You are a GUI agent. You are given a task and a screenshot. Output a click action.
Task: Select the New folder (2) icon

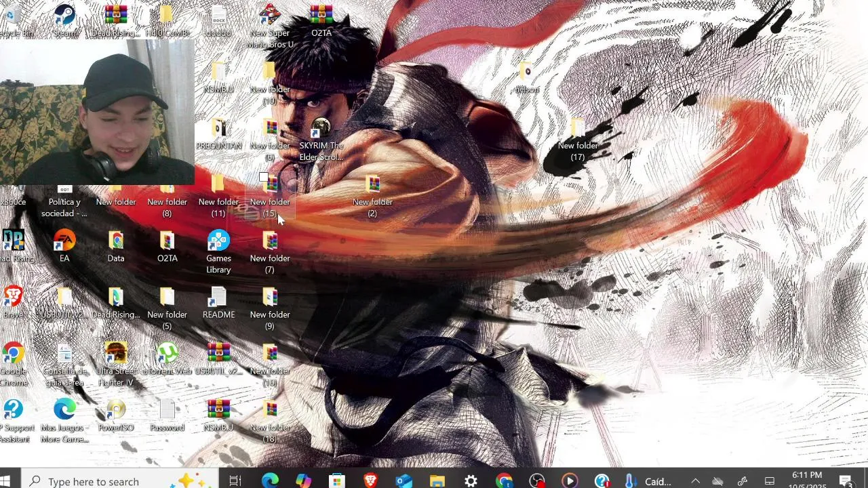(x=372, y=195)
